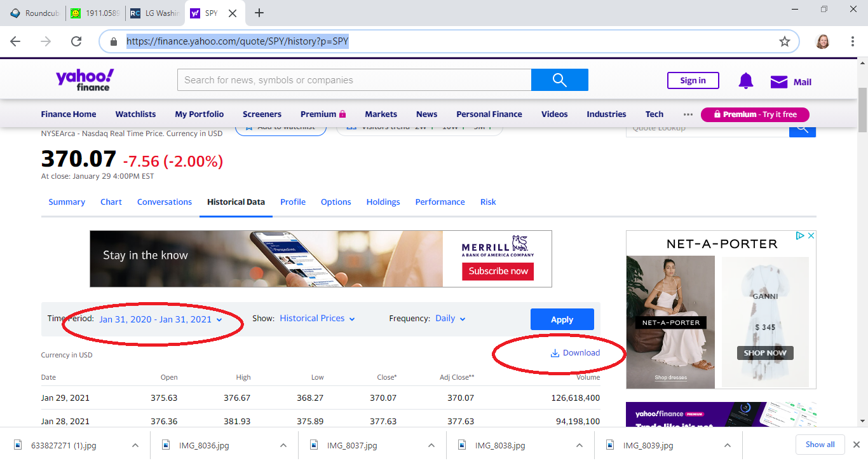This screenshot has height=463, width=868.
Task: Expand more nav items with ellipsis
Action: (x=688, y=114)
